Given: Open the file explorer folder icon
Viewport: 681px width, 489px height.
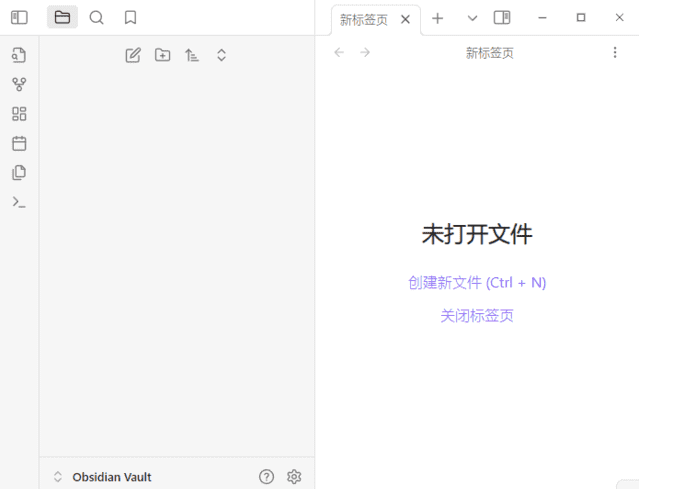Looking at the screenshot, I should 62,17.
